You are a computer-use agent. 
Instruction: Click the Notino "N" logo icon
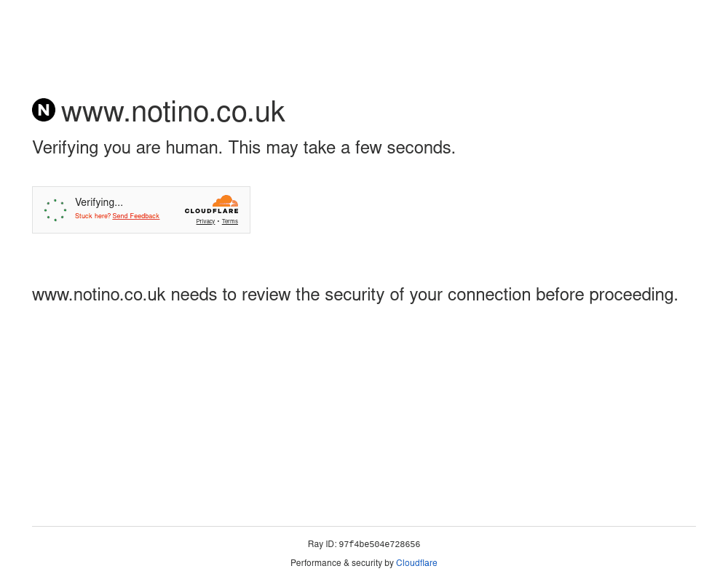click(44, 110)
